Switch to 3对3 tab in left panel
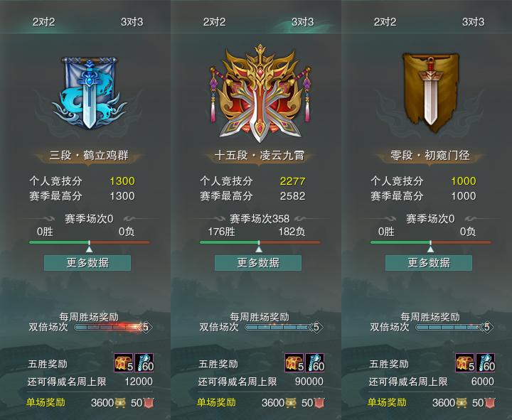Viewport: 512px width, 420px height. [x=132, y=22]
